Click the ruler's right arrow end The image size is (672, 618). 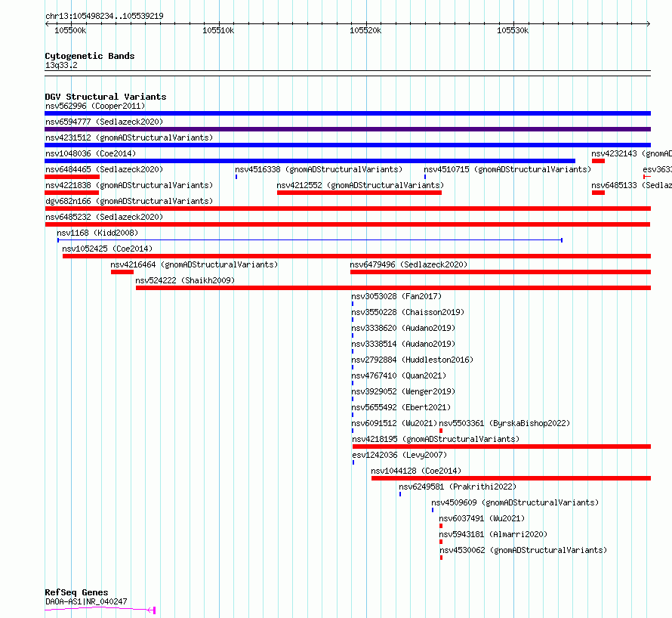(649, 24)
